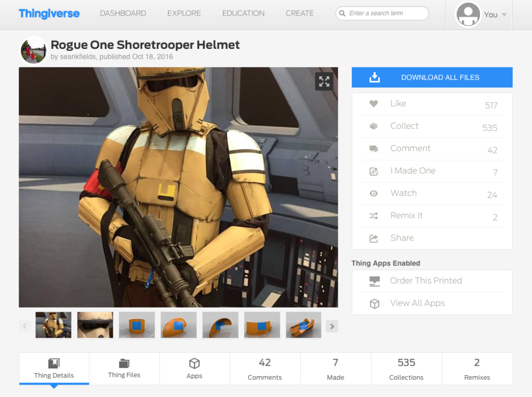The image size is (532, 397).
Task: Click the Watch label
Action: [x=403, y=193]
